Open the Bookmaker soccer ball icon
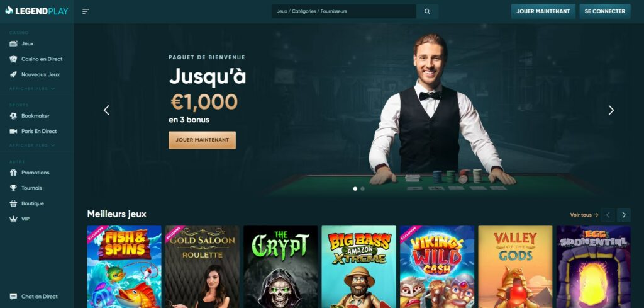Viewport: 644px width, 308px height. [x=14, y=116]
